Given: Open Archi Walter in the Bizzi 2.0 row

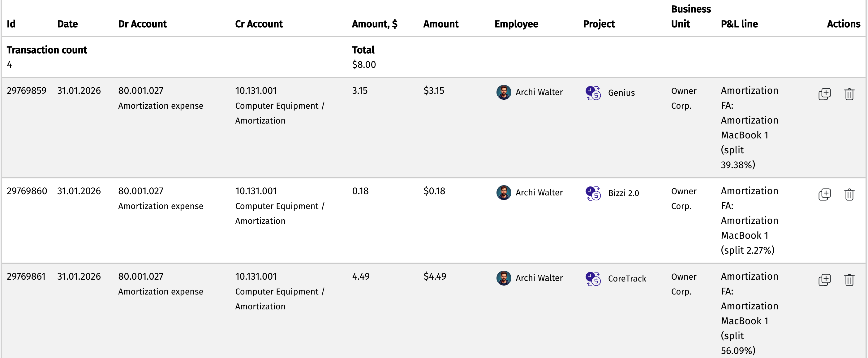Looking at the screenshot, I should 539,192.
